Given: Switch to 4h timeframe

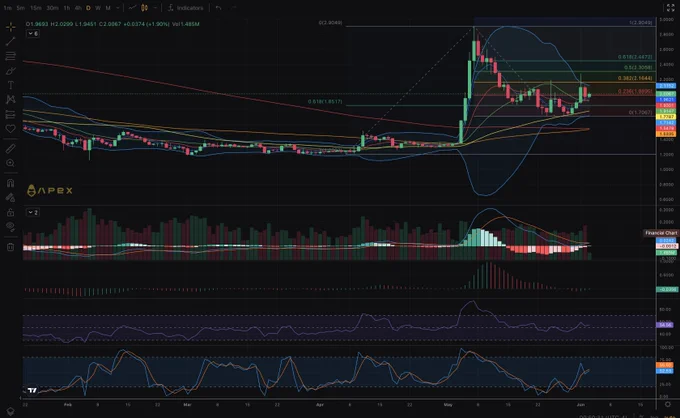Looking at the screenshot, I should point(78,8).
